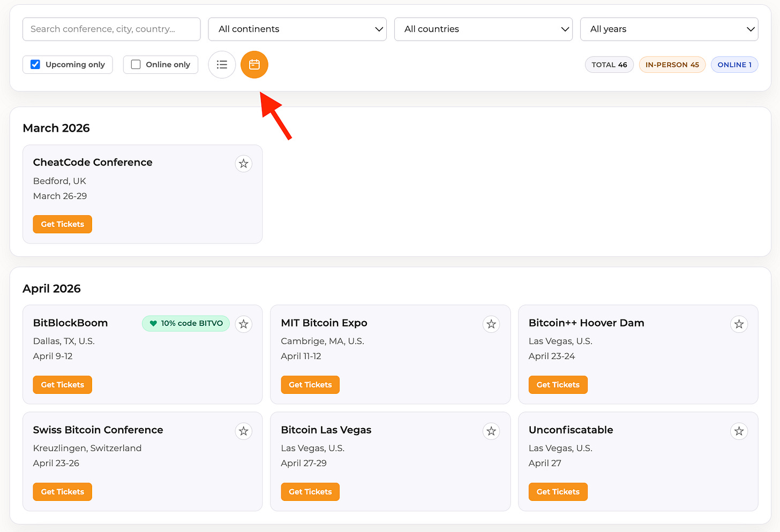This screenshot has width=780, height=532.
Task: Click the April 9-12 date
Action: pyautogui.click(x=53, y=356)
